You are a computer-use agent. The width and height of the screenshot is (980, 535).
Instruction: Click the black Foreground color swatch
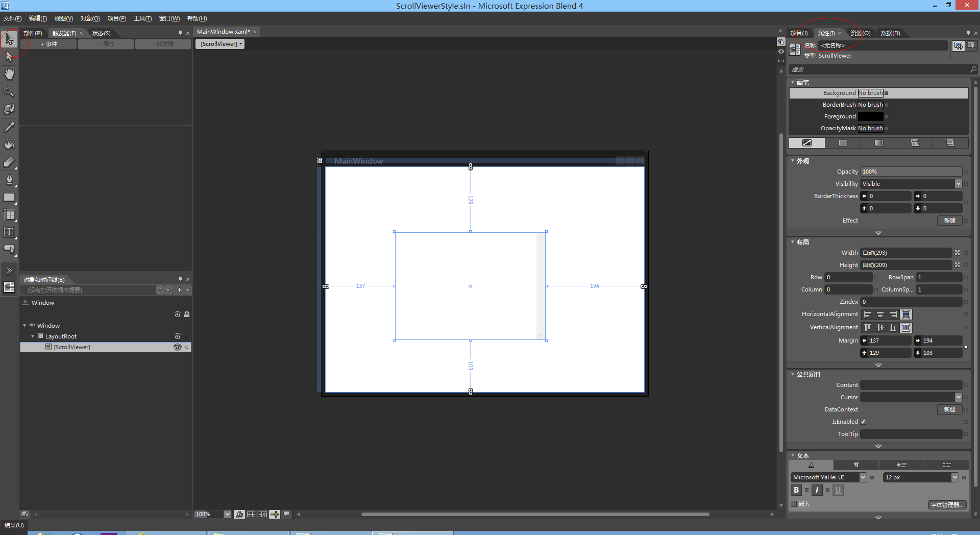(x=870, y=116)
